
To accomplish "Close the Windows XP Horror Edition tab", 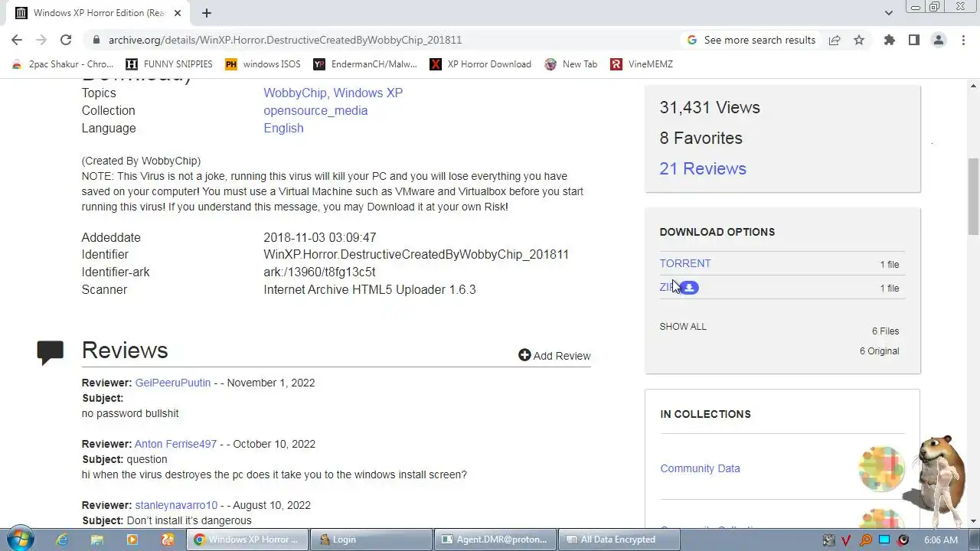I will point(178,13).
